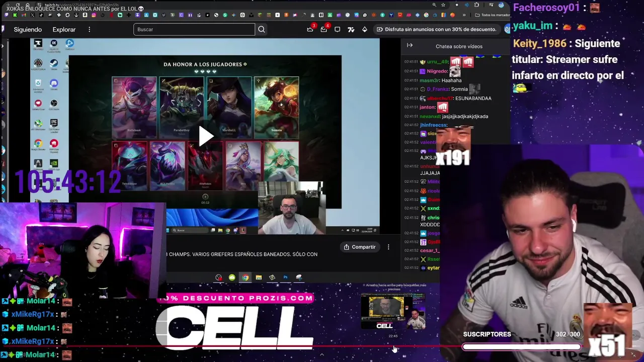Collapse the chat panel with arrow icon
Image resolution: width=644 pixels, height=362 pixels.
click(410, 46)
